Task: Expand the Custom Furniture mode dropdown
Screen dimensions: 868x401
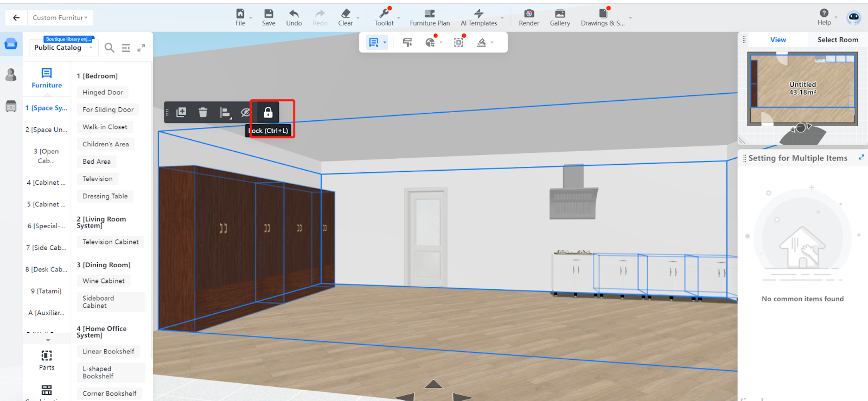Action: pos(60,18)
